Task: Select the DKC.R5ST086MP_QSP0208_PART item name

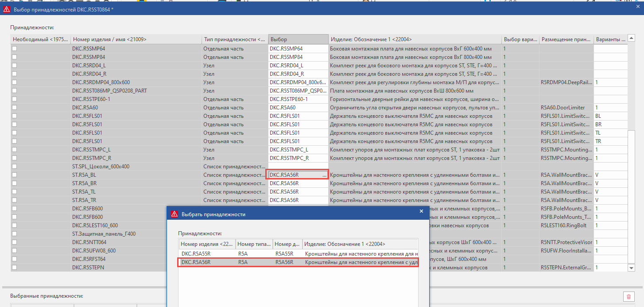Action: [109, 91]
